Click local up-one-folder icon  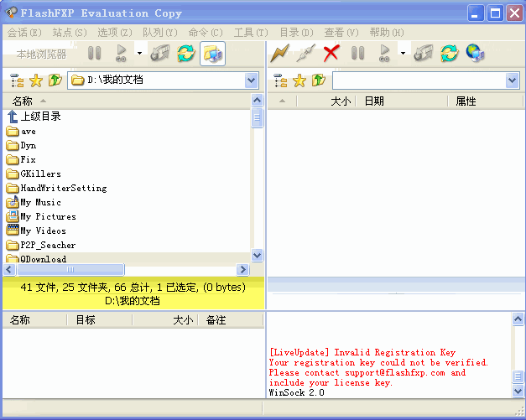coord(55,80)
